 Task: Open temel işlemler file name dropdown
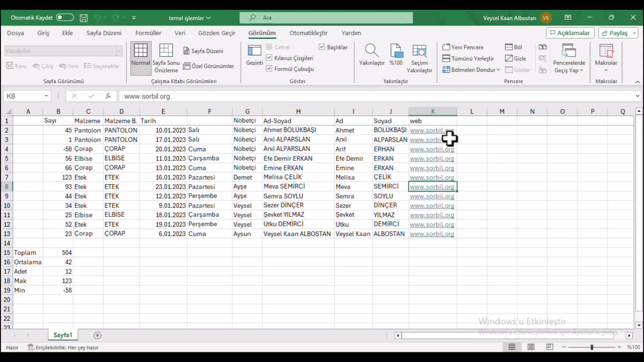[190, 18]
